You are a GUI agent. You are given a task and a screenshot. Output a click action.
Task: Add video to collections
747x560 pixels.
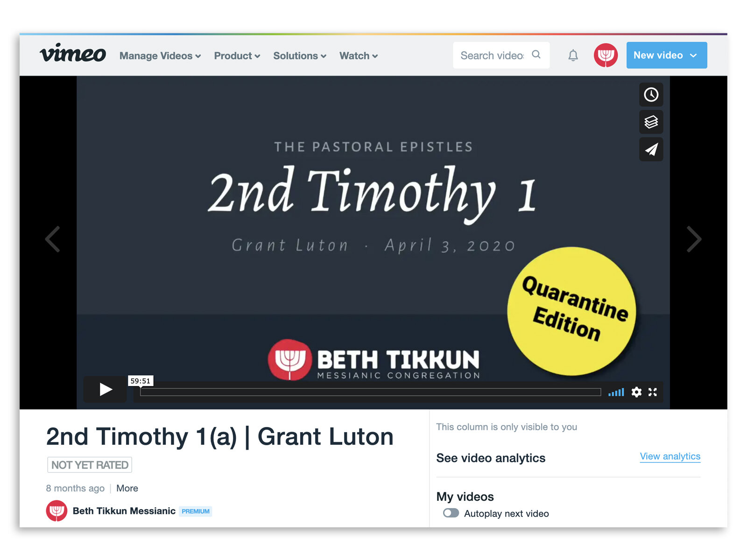point(651,122)
